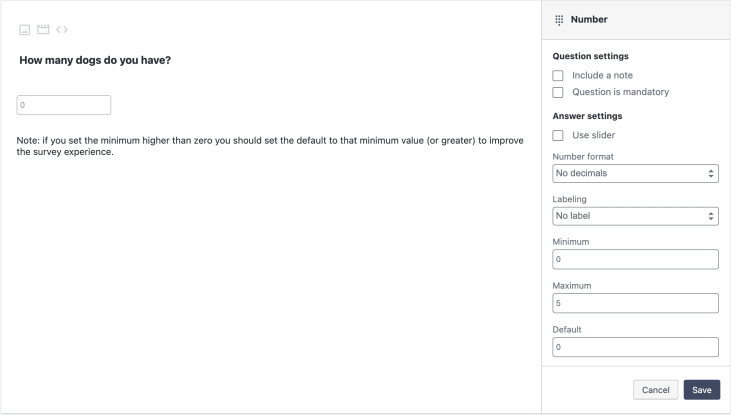This screenshot has height=415, width=731.
Task: Click the Save button
Action: click(702, 390)
